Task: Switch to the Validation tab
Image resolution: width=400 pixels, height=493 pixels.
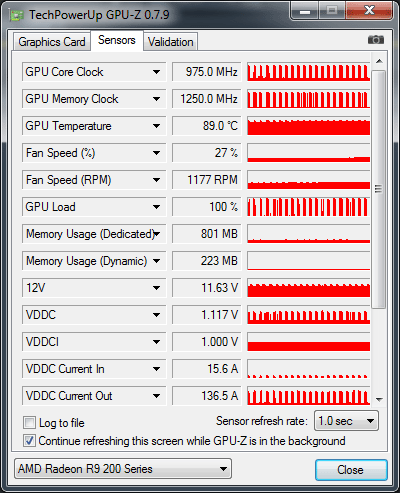Action: 171,42
